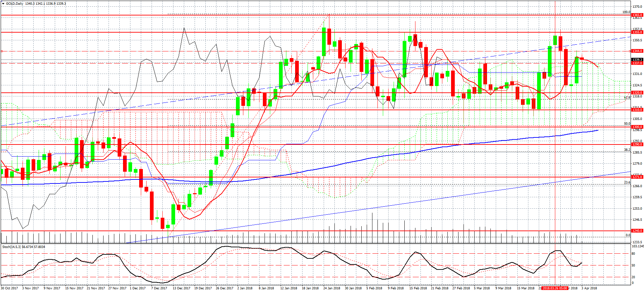
Task: Click the Stoch(14,5,3) indicator label
Action: click(12, 247)
